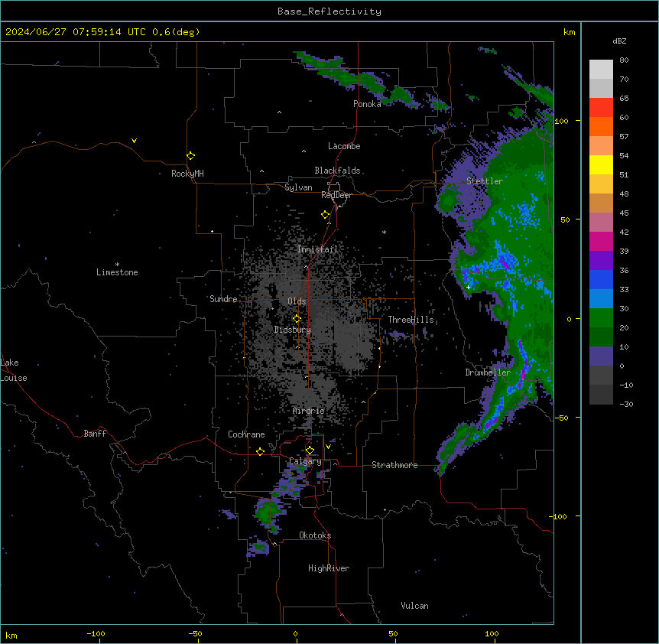
Task: Click the 80 value atop the dBZ legend
Action: 624,60
